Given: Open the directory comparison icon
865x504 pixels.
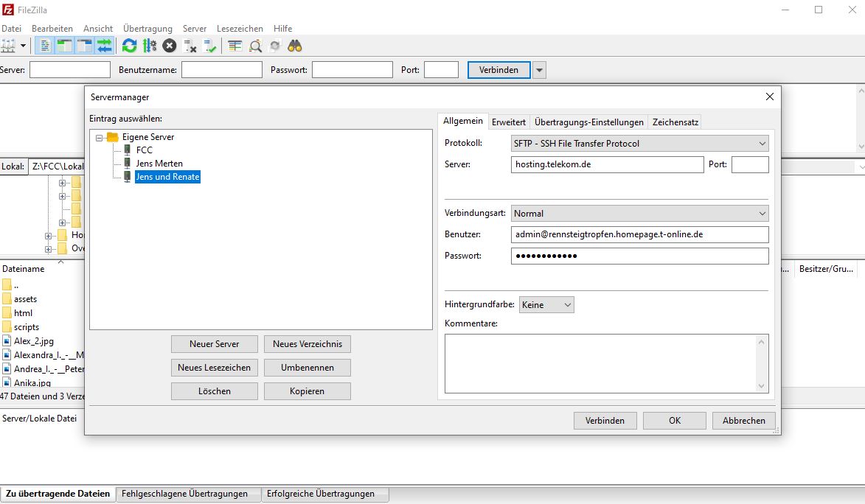Looking at the screenshot, I should pos(235,46).
